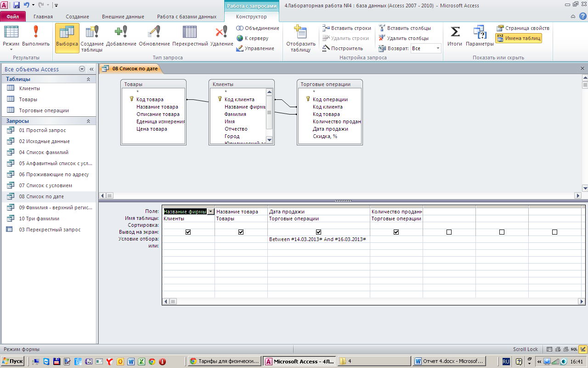Viewport: 588px width, 368px height.
Task: Open Access help question mark icon
Action: 582,17
